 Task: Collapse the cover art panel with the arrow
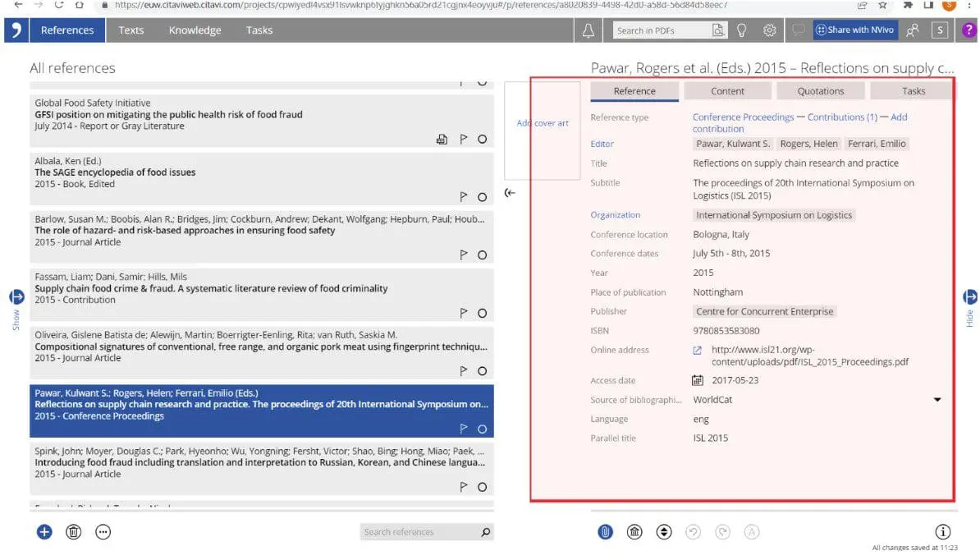511,192
